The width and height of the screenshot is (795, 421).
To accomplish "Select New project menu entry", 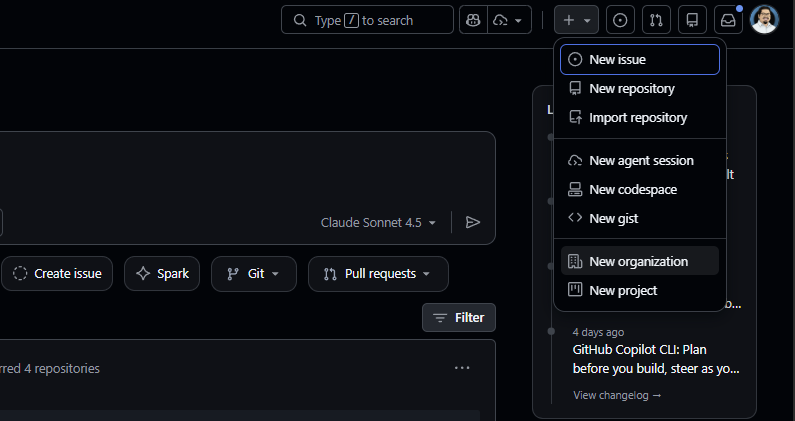I will 640,290.
